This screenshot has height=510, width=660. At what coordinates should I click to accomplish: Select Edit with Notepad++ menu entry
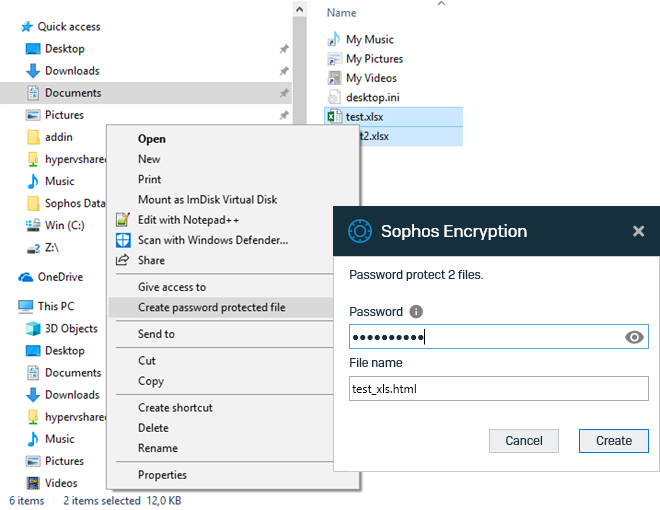coord(188,220)
